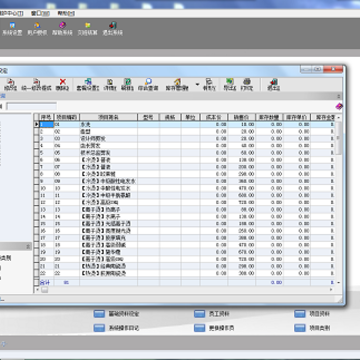360x360 pixels.
Task: Click the grid's horizontal scrollbar thumb
Action: pos(44,290)
